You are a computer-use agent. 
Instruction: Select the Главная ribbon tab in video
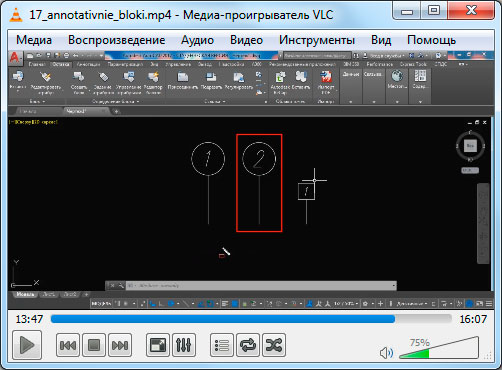pos(37,64)
